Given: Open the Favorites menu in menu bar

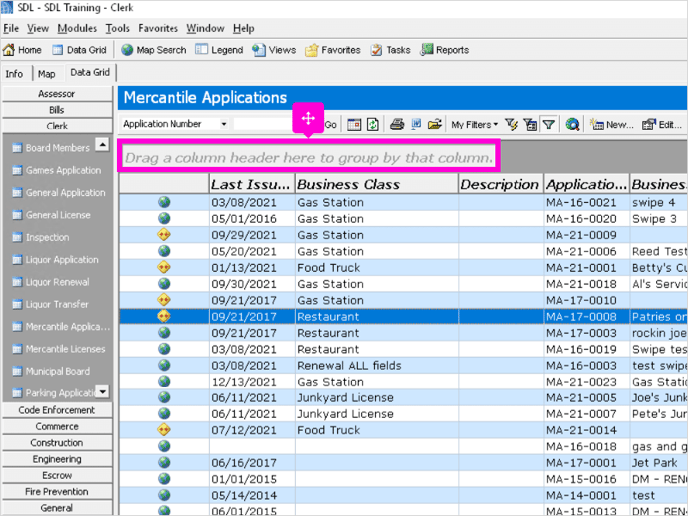Looking at the screenshot, I should pos(158,29).
